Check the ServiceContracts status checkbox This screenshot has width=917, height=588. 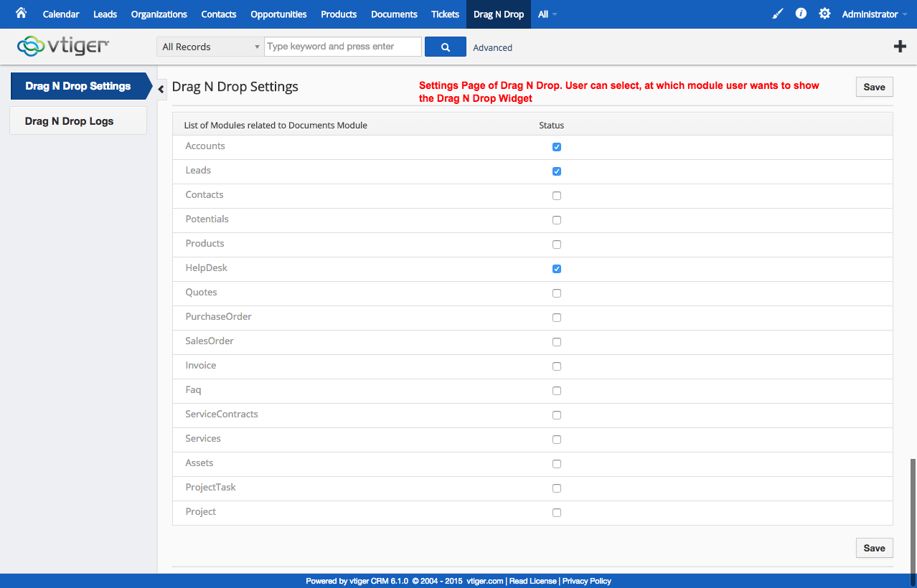[557, 415]
